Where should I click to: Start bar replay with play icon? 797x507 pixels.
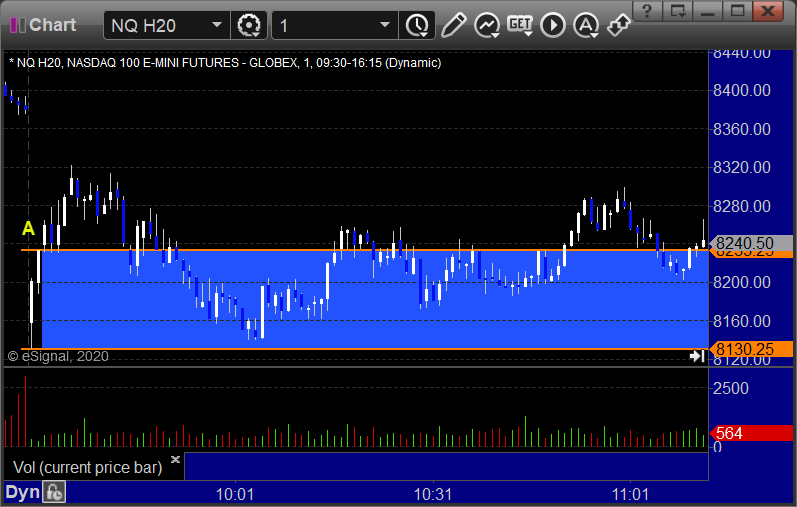click(553, 25)
